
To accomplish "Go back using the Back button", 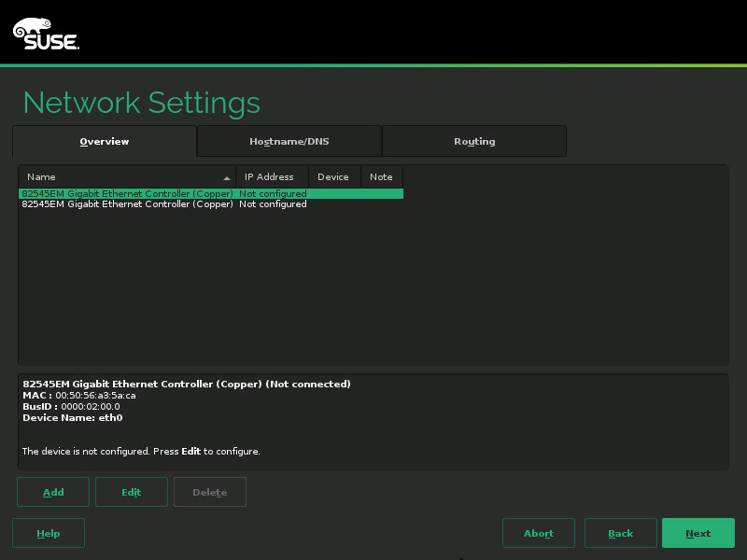I will [x=621, y=533].
